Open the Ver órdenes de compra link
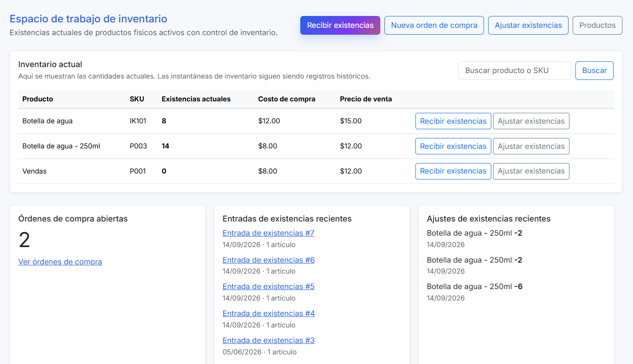 pyautogui.click(x=60, y=262)
